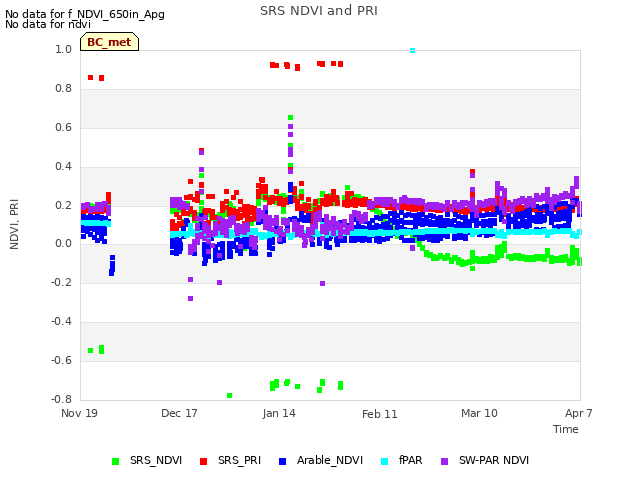Click the 0.0 y-axis tick label
Viewport: 640px width, 480px height.
(x=63, y=244)
